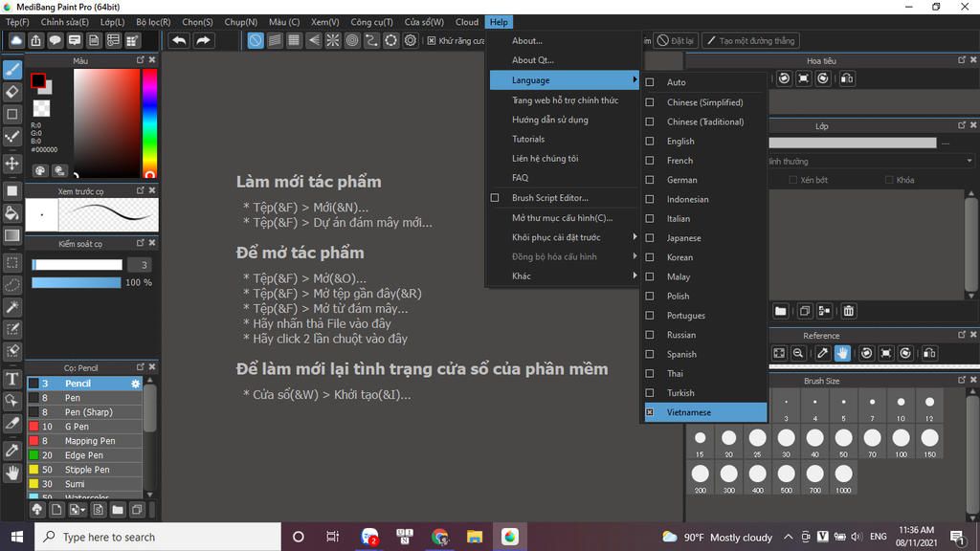Select the Lasso tool
The height and width of the screenshot is (551, 980).
[x=12, y=285]
